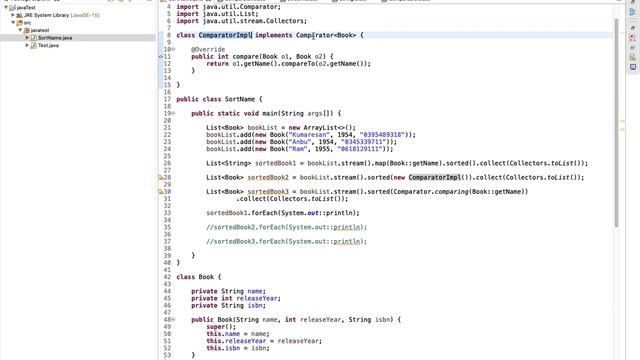Viewport: 640px width, 360px height.
Task: Click the SortName.java file icon
Action: [x=33, y=38]
